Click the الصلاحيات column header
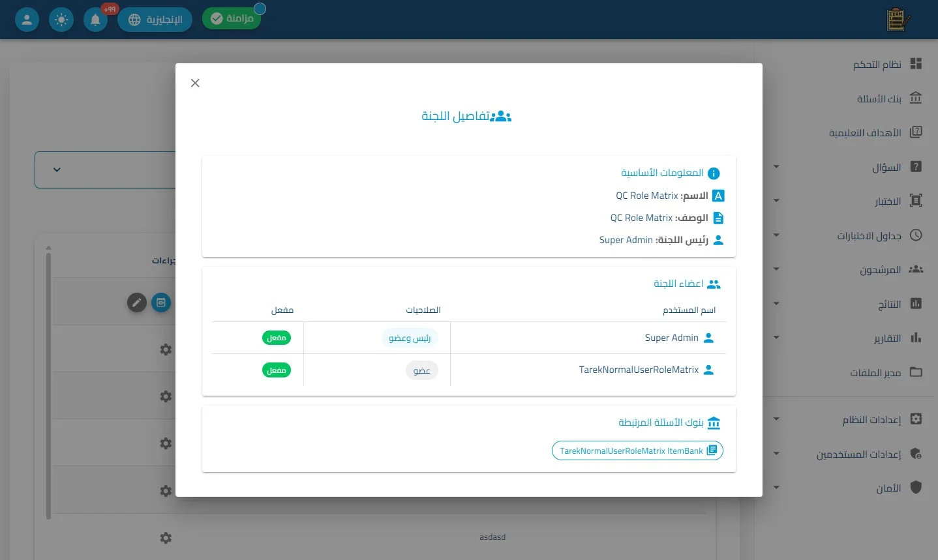 tap(423, 310)
